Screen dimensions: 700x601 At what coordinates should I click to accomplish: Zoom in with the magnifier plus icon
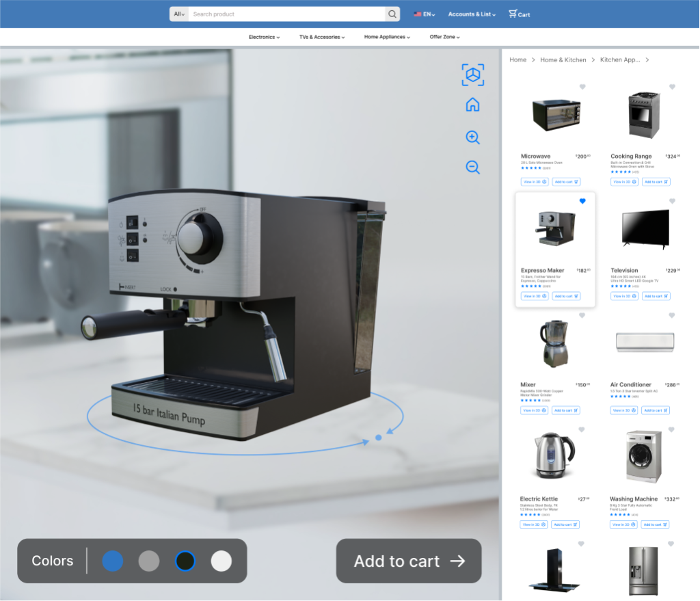coord(472,137)
